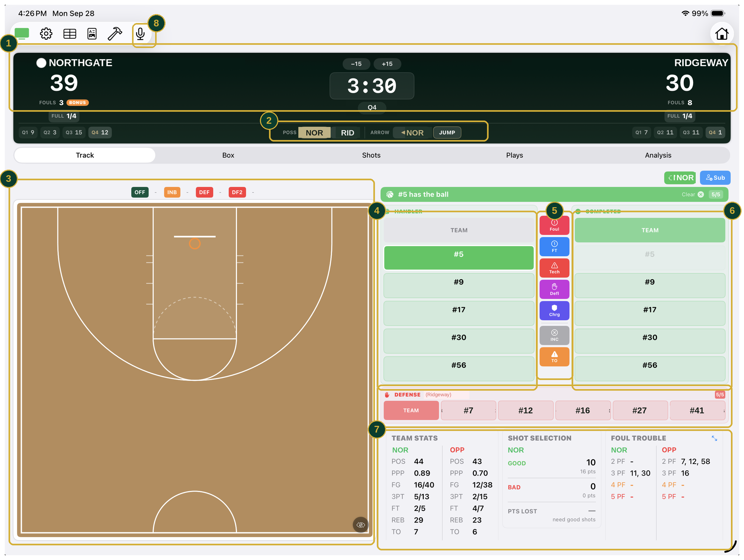
Task: Clear the current ball handler
Action: pyautogui.click(x=693, y=194)
